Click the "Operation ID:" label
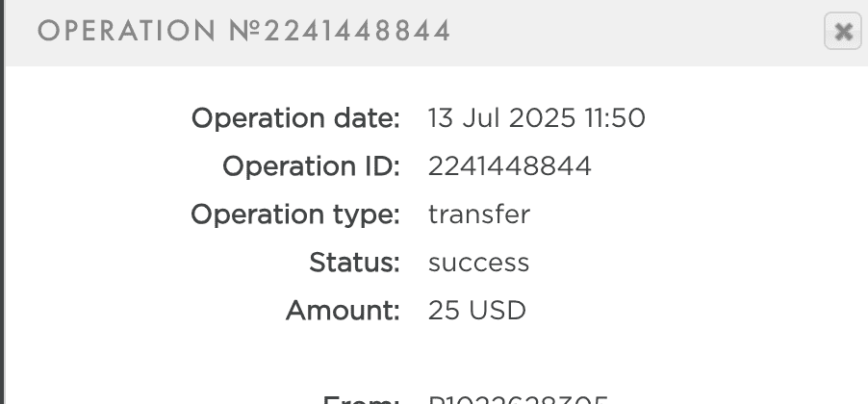 311,166
